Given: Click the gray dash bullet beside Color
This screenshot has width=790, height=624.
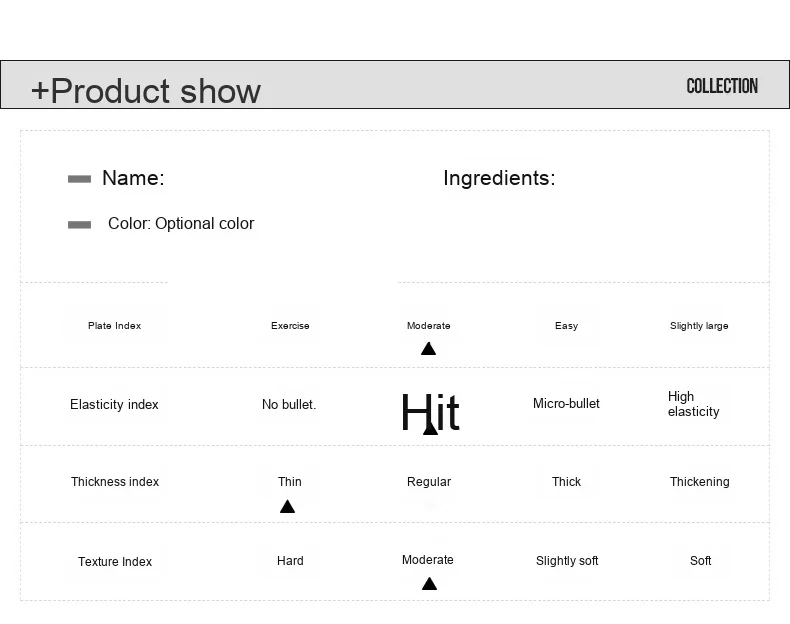Looking at the screenshot, I should click(x=79, y=225).
